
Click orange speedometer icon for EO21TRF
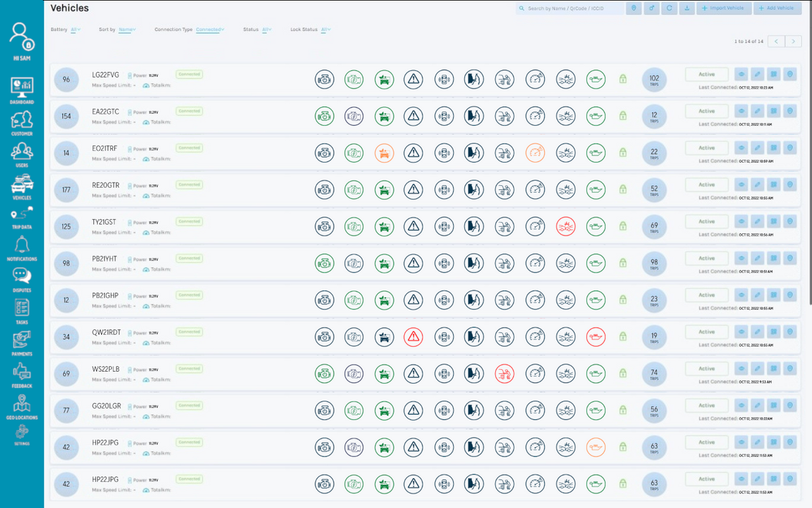pyautogui.click(x=535, y=153)
